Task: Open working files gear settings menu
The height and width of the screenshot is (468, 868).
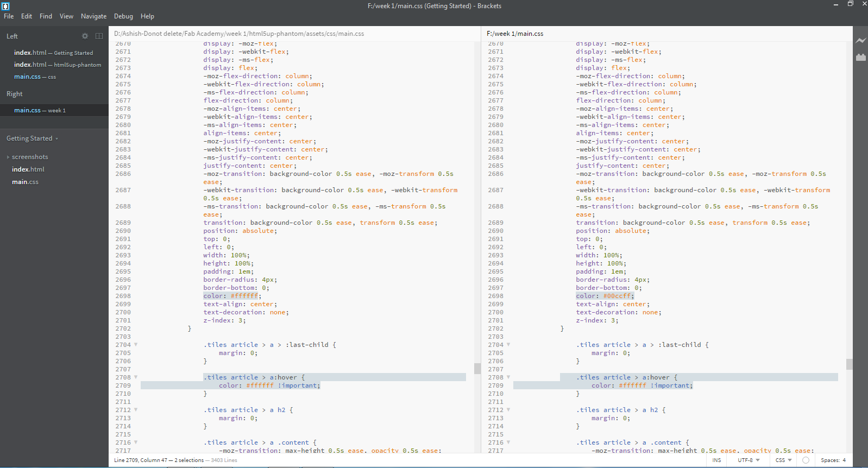Action: coord(85,36)
